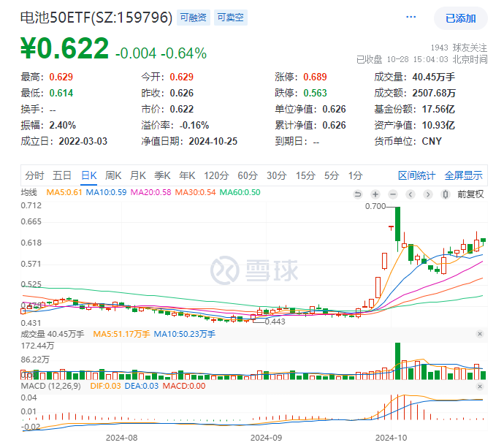Move chart right with arrow icon
The height and width of the screenshot is (445, 504).
point(428,194)
